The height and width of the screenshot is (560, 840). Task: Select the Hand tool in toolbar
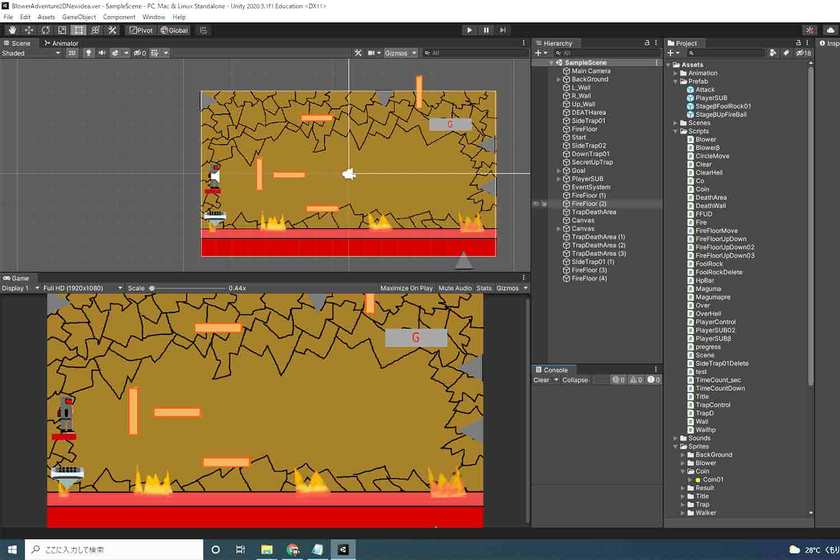tap(11, 30)
